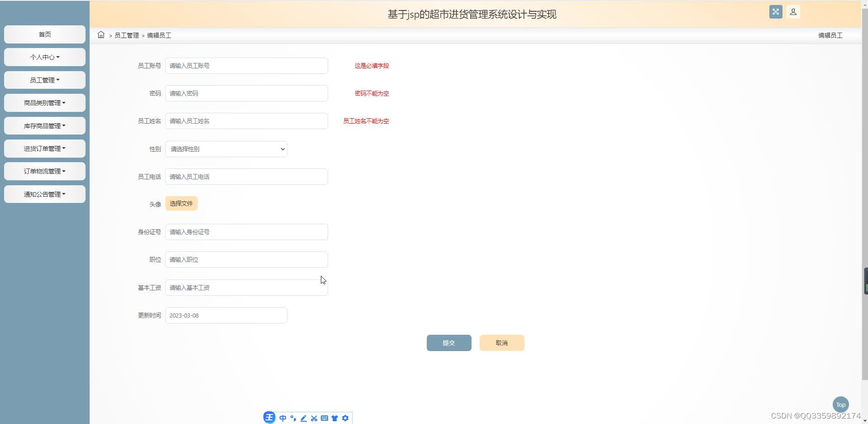Click the 更新时间 date field 2023-03-08
Image resolution: width=868 pixels, height=424 pixels.
tap(226, 315)
